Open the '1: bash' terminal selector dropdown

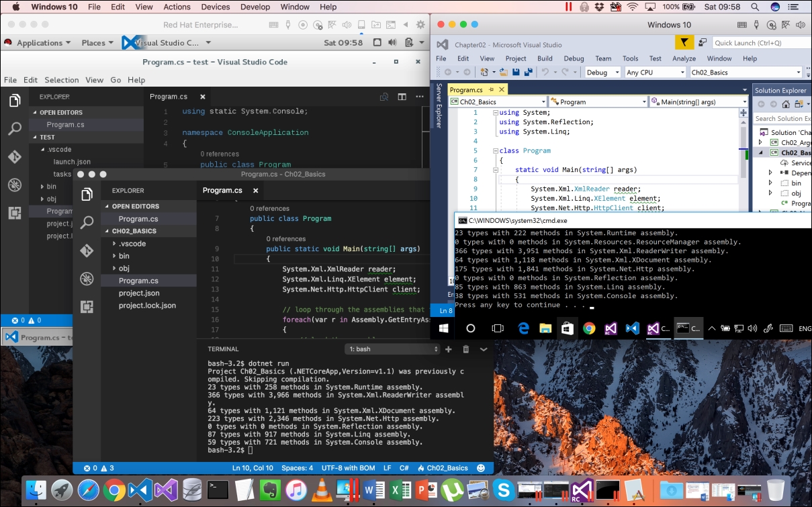(393, 349)
